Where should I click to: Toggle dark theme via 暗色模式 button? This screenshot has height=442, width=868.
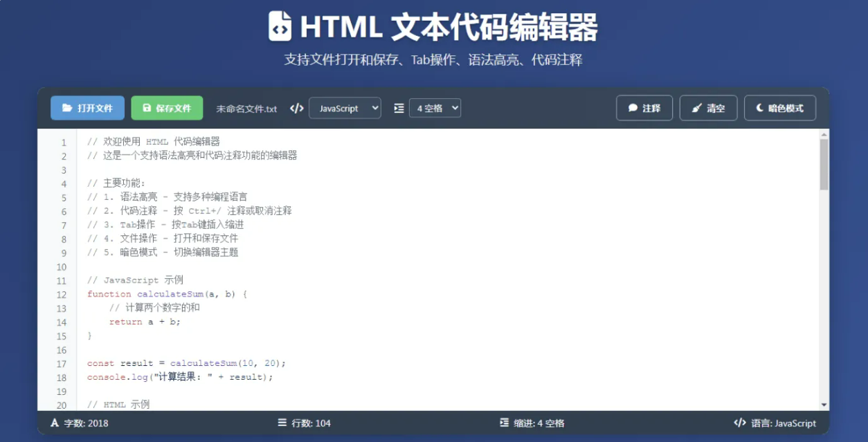[780, 108]
